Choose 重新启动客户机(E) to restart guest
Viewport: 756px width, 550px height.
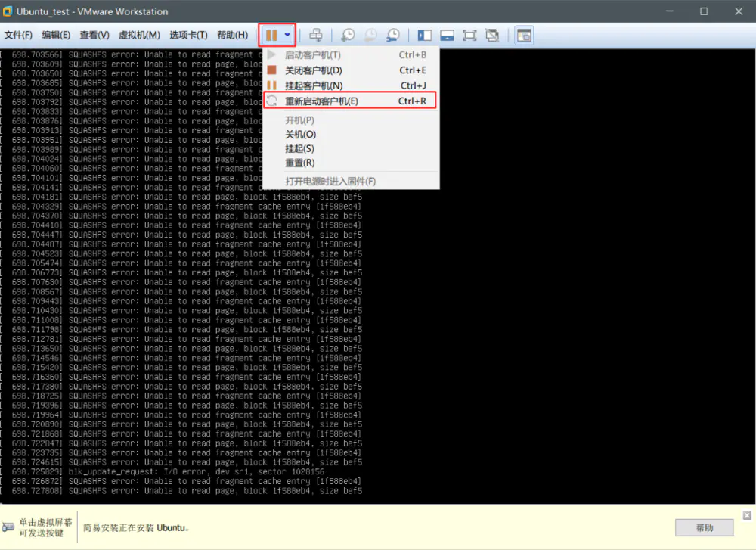(350, 101)
